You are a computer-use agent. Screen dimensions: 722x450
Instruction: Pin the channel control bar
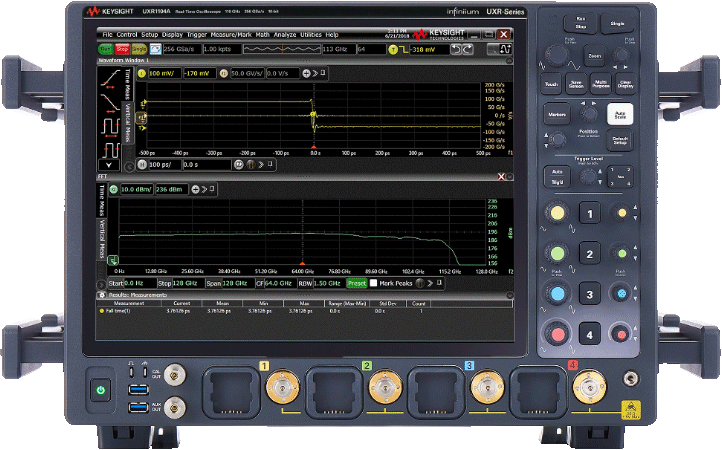click(323, 73)
